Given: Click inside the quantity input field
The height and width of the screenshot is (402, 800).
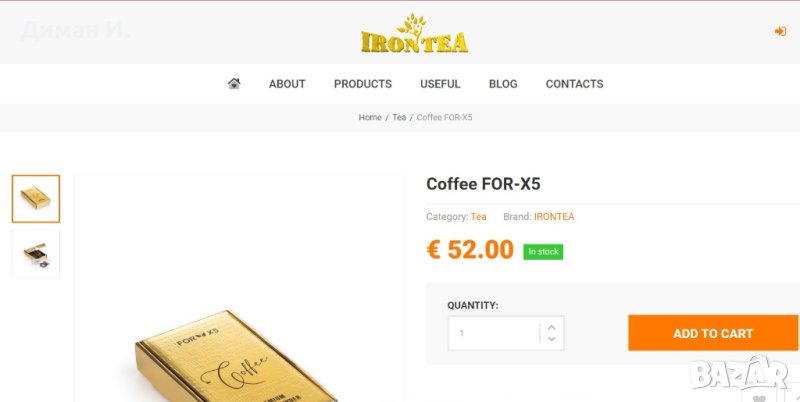Looking at the screenshot, I should tap(493, 333).
